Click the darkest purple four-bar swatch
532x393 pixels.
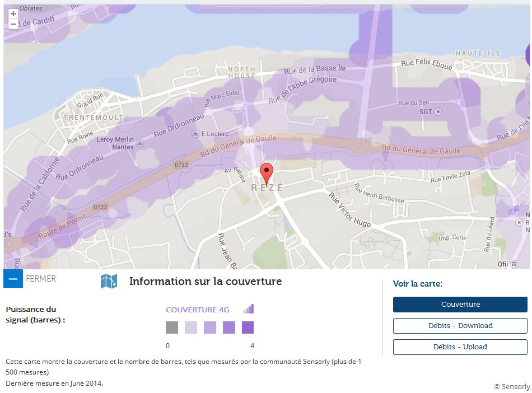[248, 327]
